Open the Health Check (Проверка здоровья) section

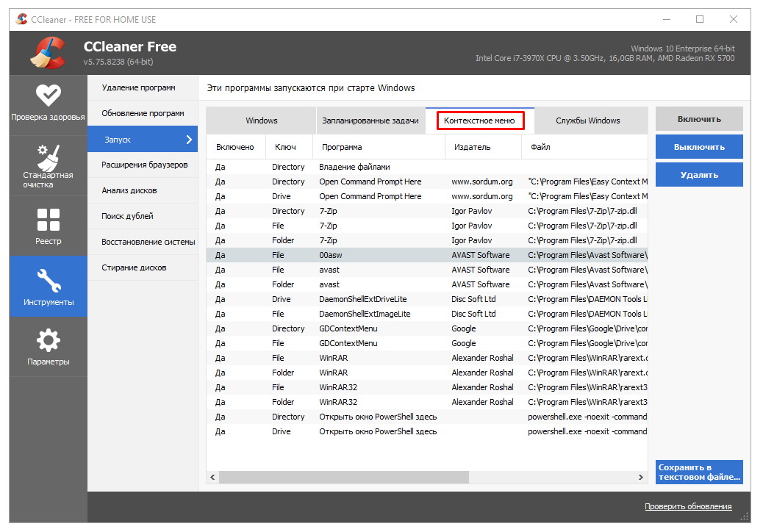click(x=49, y=104)
